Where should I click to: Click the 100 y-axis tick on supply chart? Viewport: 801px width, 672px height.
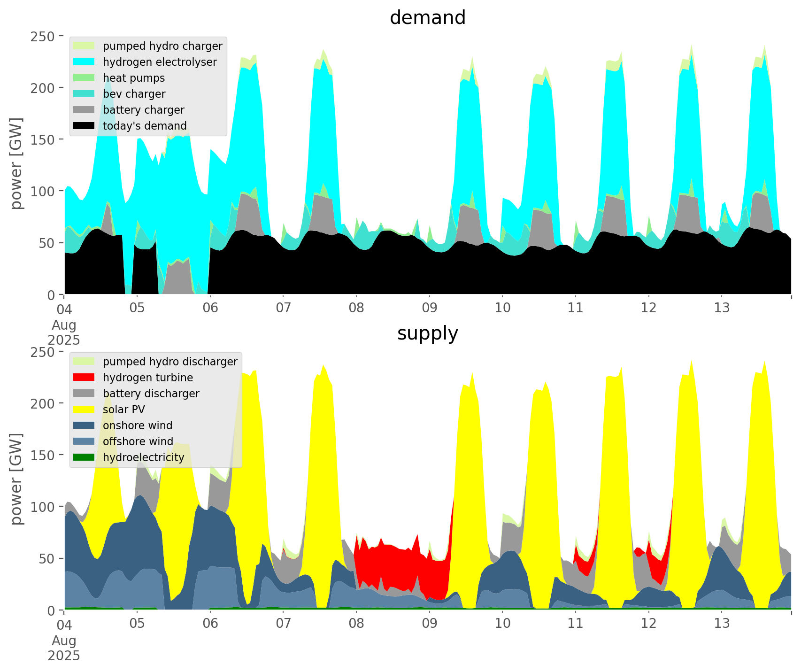click(43, 507)
